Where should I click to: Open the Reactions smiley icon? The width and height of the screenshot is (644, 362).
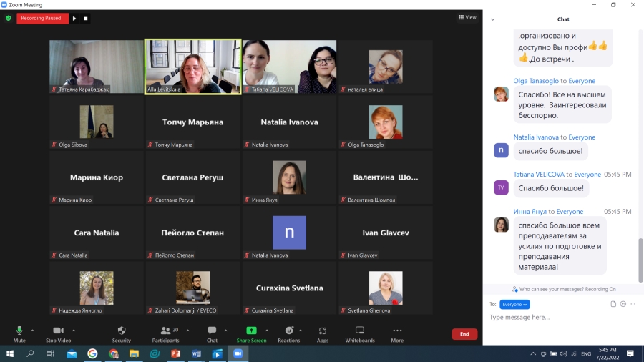pos(289,331)
